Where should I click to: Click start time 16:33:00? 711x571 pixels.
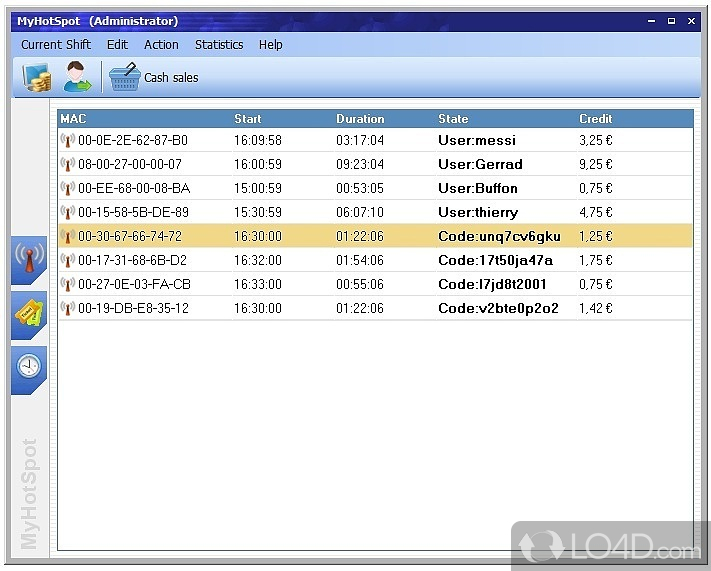[x=258, y=284]
